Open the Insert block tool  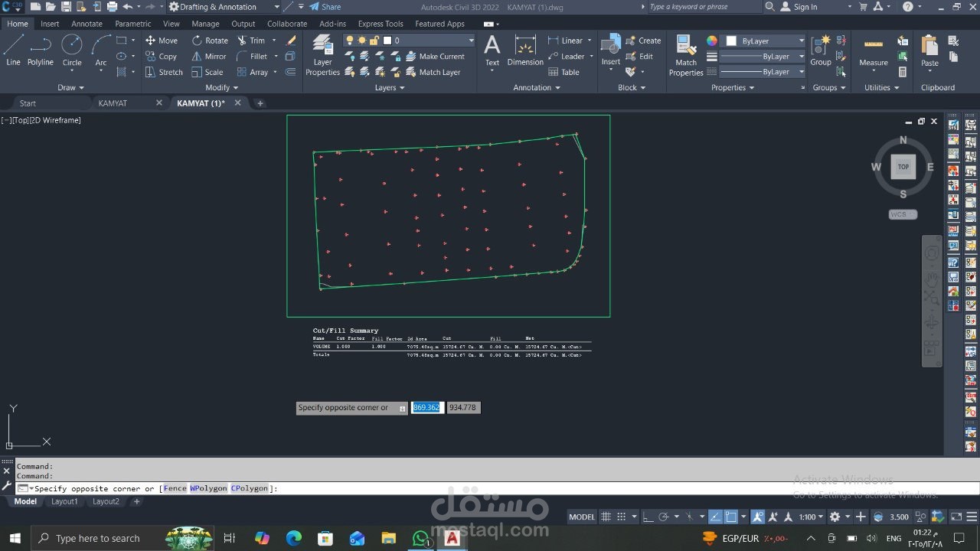coord(610,51)
